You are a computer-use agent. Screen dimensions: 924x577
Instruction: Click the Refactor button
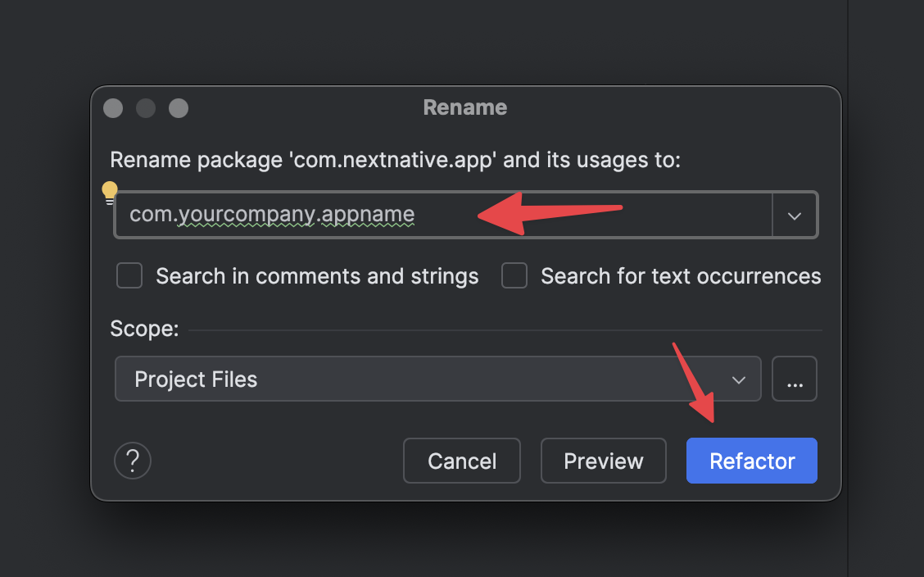(x=751, y=461)
